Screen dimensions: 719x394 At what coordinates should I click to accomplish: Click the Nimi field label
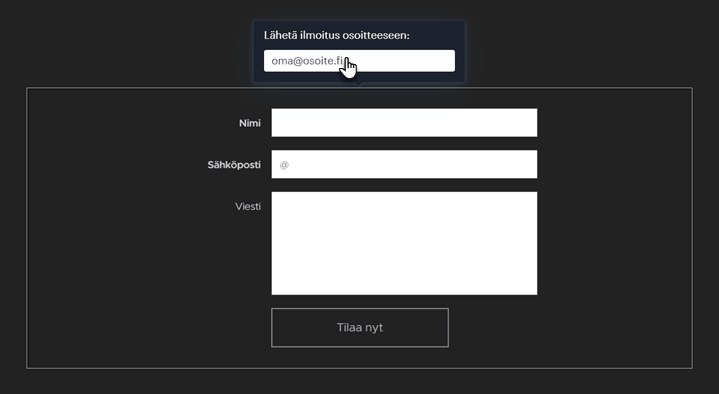(250, 123)
